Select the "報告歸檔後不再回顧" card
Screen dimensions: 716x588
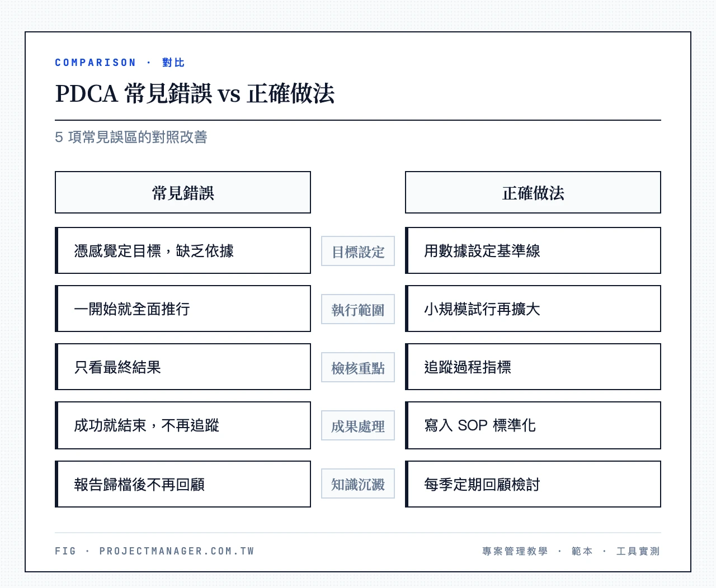click(x=183, y=484)
